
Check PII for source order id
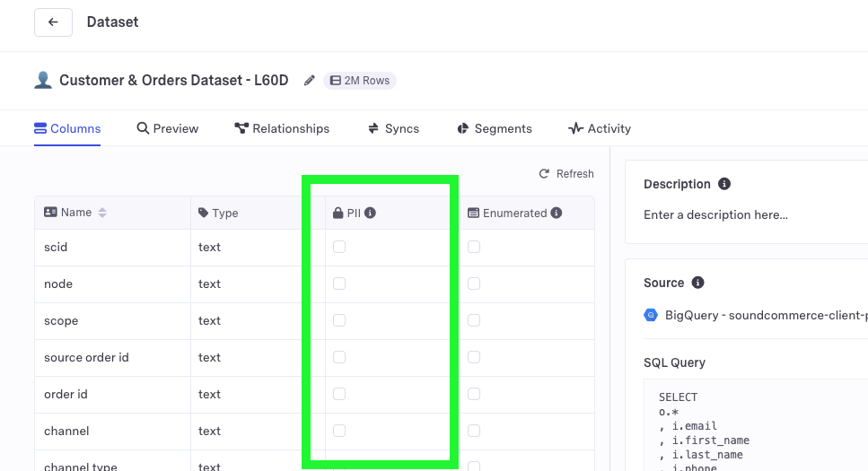339,358
